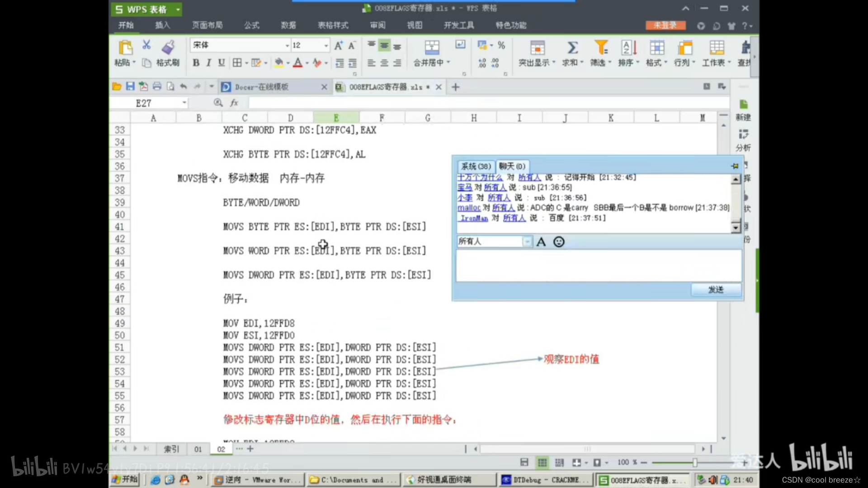Open the cell borders dropdown

tap(247, 63)
